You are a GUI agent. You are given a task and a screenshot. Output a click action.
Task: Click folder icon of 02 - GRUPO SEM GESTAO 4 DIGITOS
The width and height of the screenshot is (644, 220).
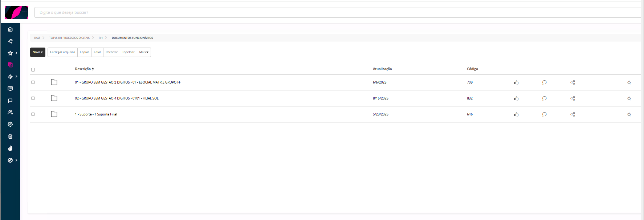(54, 98)
